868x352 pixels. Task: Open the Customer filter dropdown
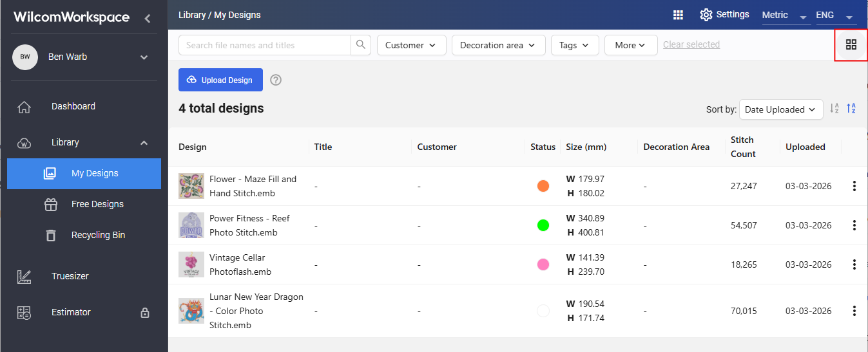tap(410, 45)
